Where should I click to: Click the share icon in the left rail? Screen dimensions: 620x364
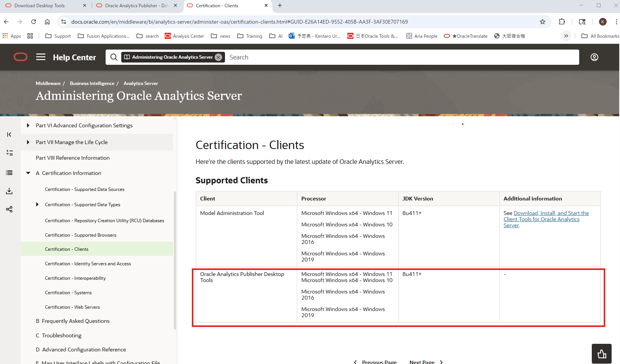[x=9, y=209]
